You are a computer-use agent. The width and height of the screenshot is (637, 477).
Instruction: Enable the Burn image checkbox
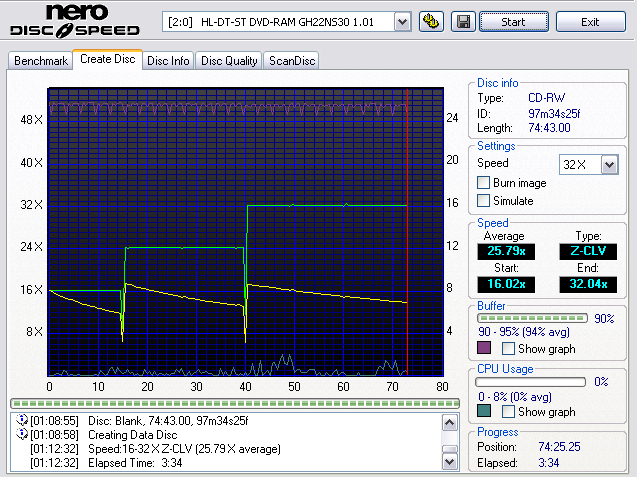[x=484, y=183]
